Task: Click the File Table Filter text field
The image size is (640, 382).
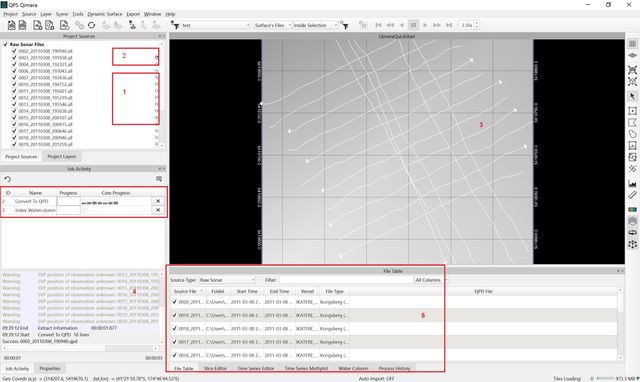Action: click(346, 280)
